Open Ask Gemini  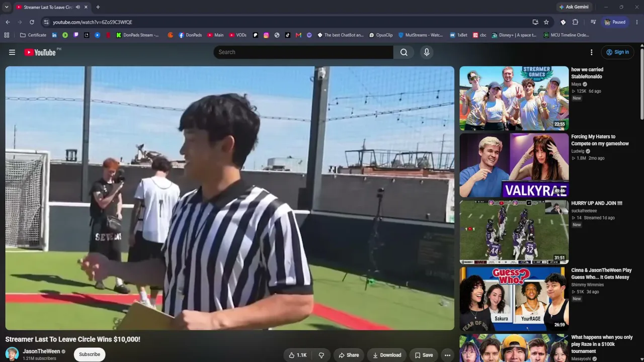[574, 7]
